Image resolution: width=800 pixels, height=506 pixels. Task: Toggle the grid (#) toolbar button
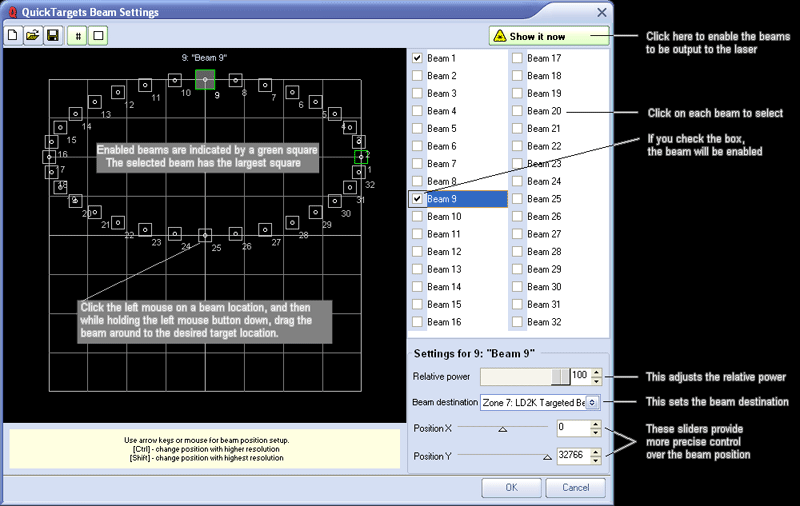pos(79,35)
